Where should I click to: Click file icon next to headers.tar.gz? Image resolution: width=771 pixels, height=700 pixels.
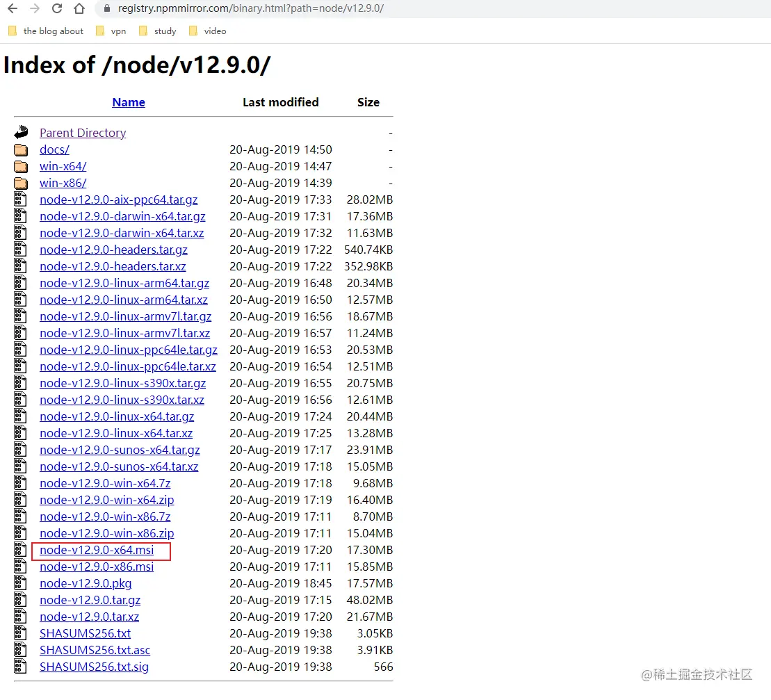20,250
